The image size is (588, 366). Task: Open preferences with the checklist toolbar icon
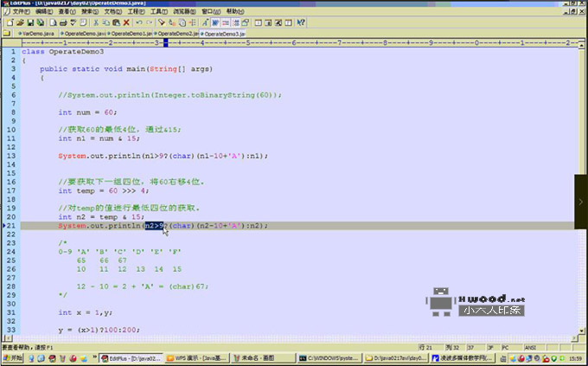tap(246, 22)
